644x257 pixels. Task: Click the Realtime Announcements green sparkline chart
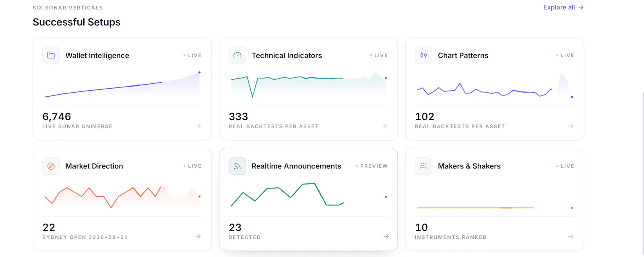tap(309, 195)
